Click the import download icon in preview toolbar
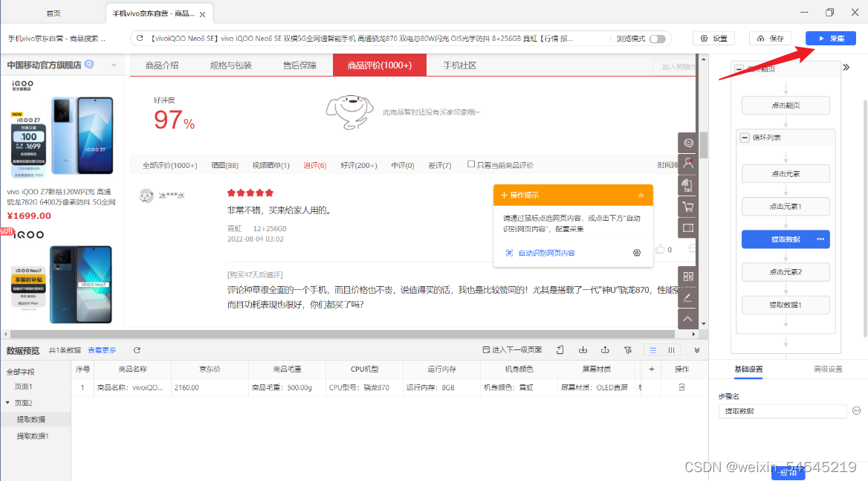The height and width of the screenshot is (481, 868). tap(583, 350)
